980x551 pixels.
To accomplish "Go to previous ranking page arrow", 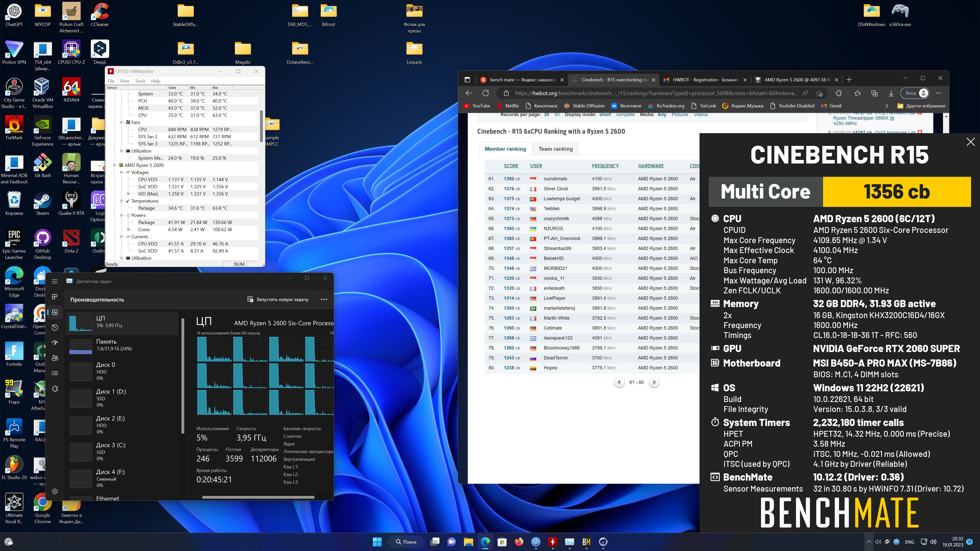I will 619,383.
